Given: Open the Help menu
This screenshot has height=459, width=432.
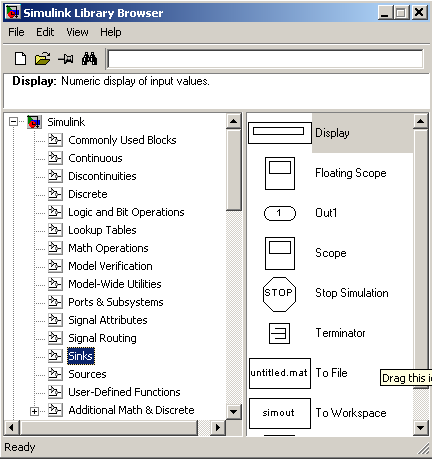Looking at the screenshot, I should [111, 32].
